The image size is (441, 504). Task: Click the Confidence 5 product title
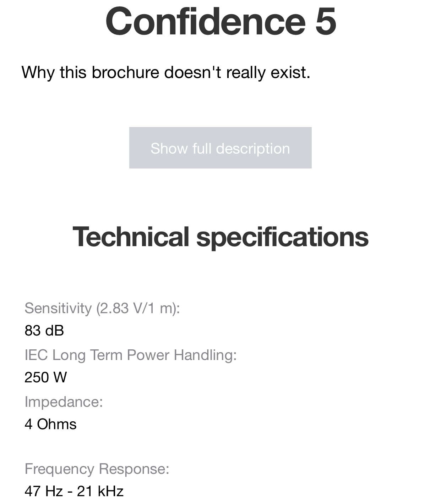click(220, 21)
